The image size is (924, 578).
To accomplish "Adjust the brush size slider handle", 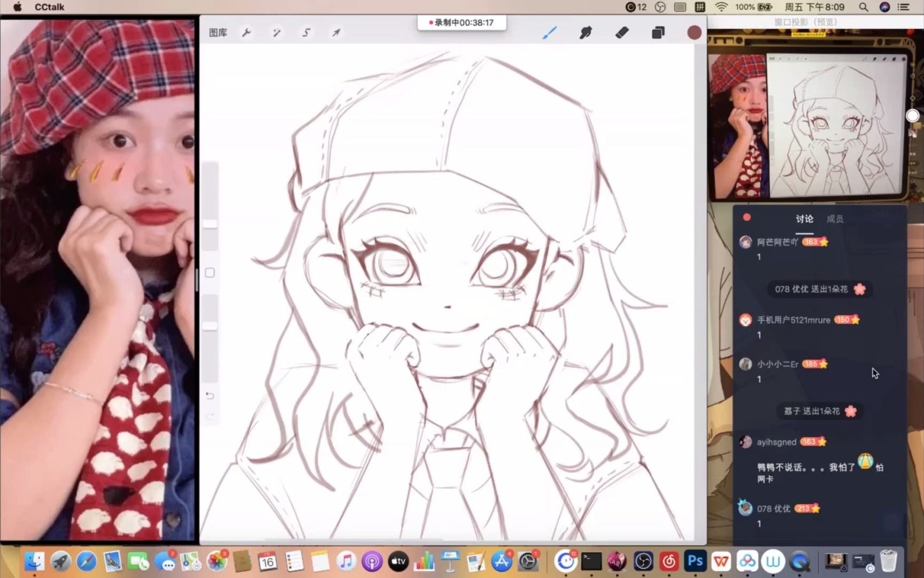I will point(210,223).
